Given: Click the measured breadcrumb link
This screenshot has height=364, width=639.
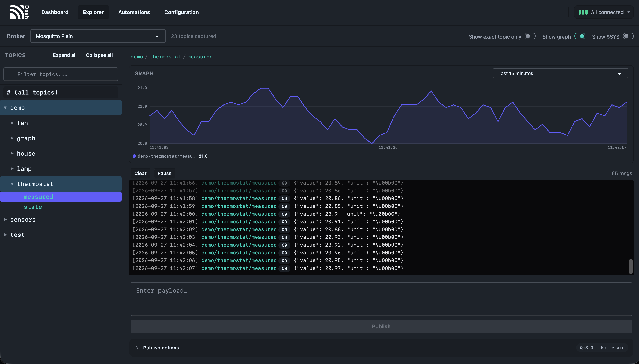Looking at the screenshot, I should click(x=200, y=57).
